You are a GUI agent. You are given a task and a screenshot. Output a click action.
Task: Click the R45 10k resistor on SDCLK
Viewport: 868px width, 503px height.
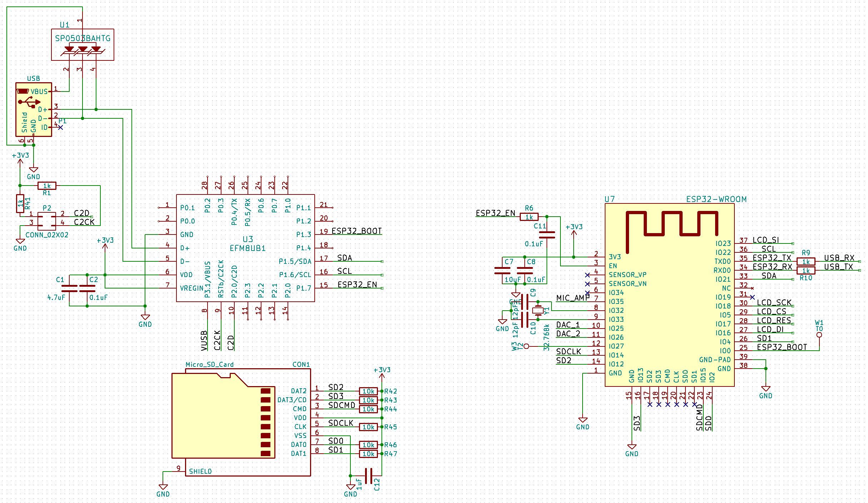(x=368, y=427)
